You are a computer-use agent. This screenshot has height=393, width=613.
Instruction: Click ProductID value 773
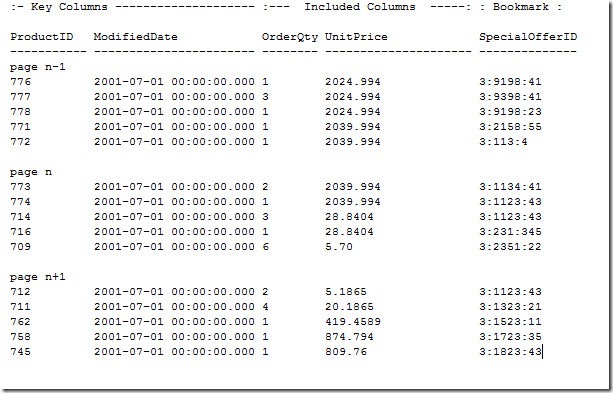[20, 187]
